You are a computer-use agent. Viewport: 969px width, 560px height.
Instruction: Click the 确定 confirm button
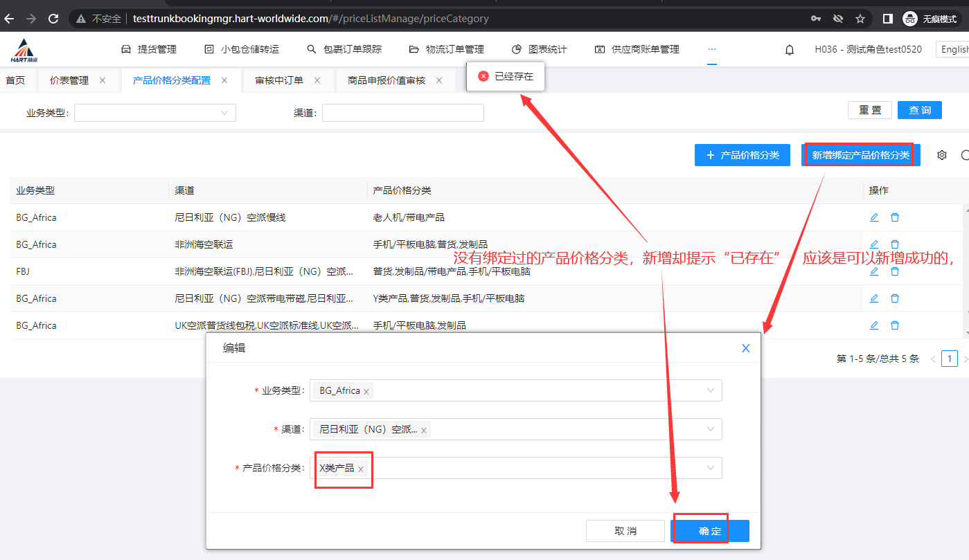click(710, 531)
